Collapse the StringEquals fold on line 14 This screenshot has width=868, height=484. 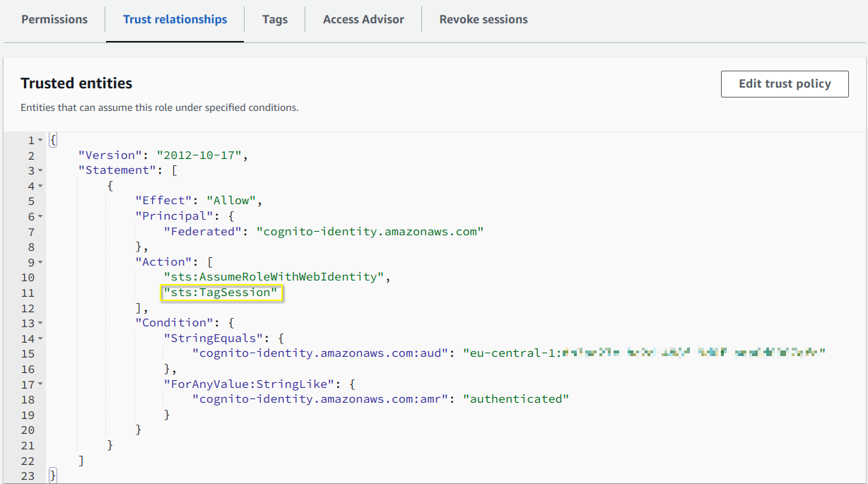click(40, 338)
